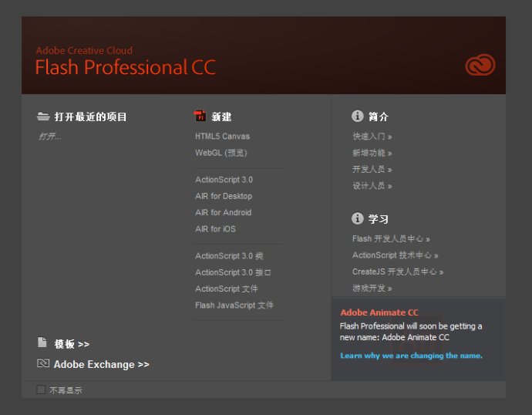Create a new ActionScript 文件

point(227,288)
